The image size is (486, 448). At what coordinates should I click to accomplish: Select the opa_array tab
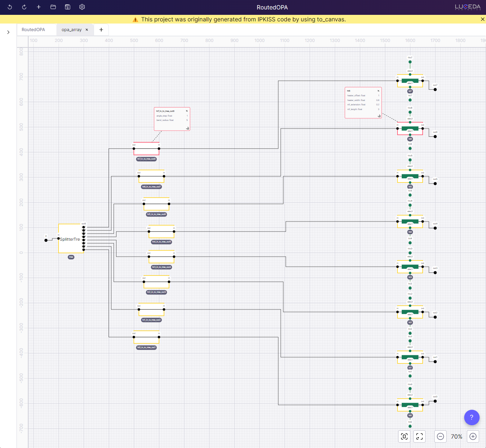tap(71, 30)
